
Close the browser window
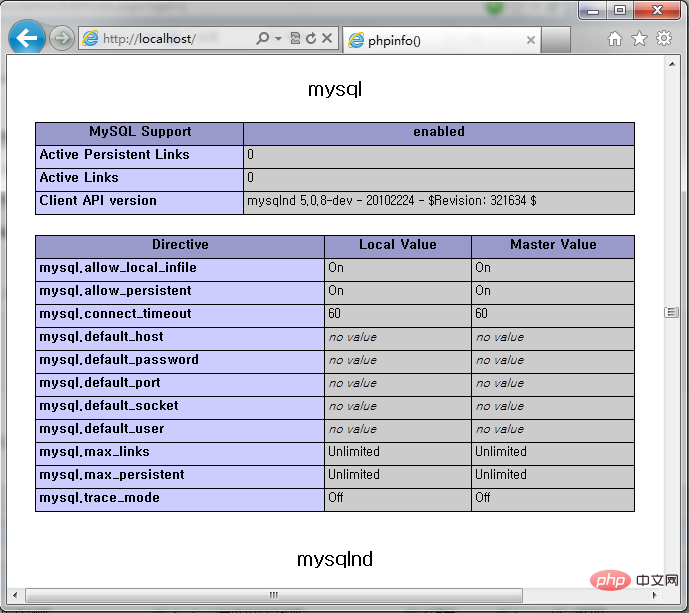pyautogui.click(x=657, y=11)
